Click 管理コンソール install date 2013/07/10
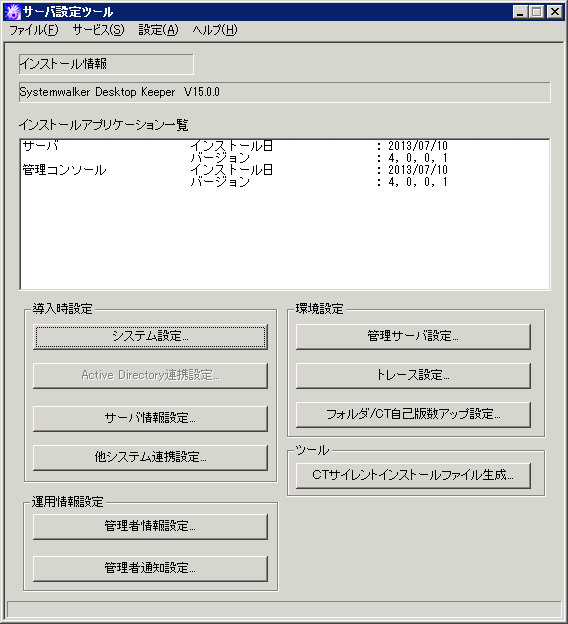 [418, 170]
